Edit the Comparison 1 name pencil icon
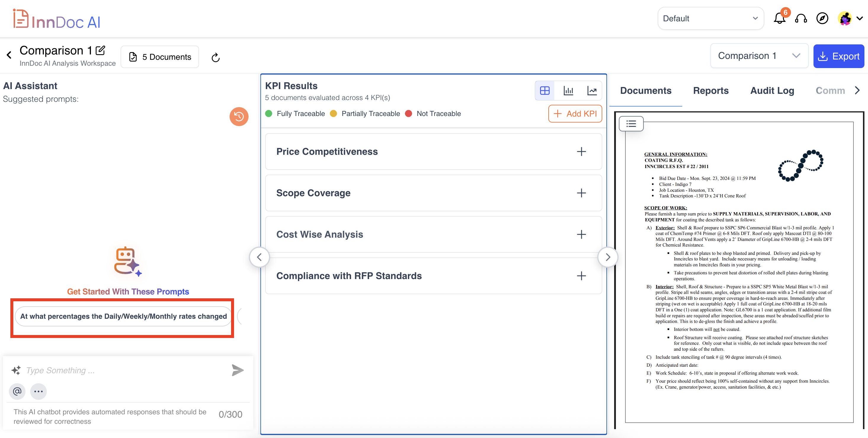This screenshot has width=868, height=438. tap(100, 51)
